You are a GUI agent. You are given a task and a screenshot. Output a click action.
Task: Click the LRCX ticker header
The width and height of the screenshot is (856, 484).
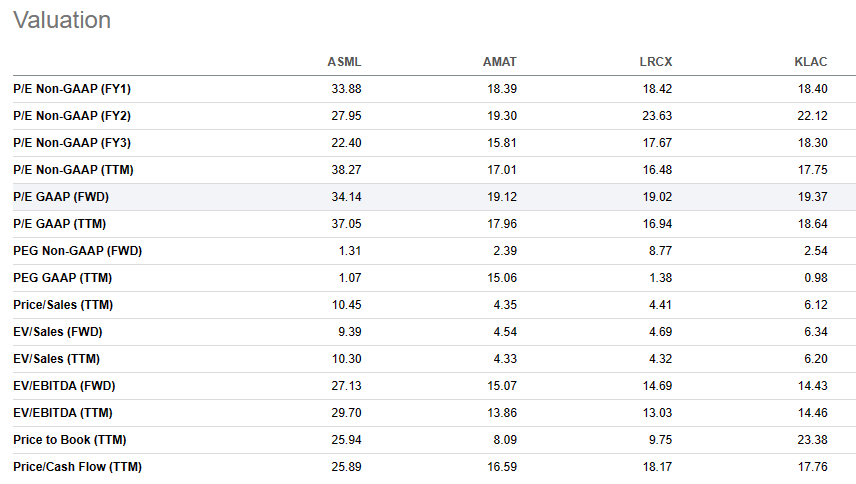point(656,62)
